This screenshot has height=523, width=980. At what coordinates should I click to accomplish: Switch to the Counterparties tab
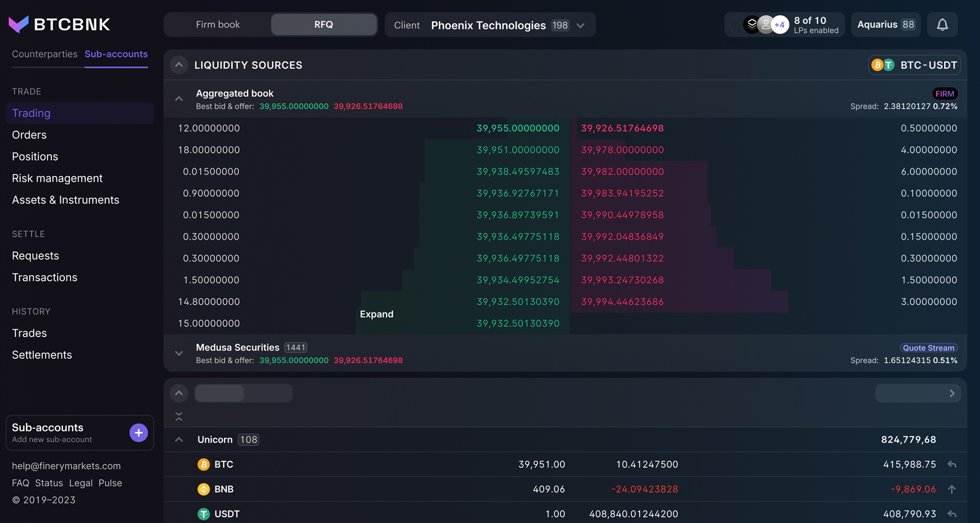45,54
